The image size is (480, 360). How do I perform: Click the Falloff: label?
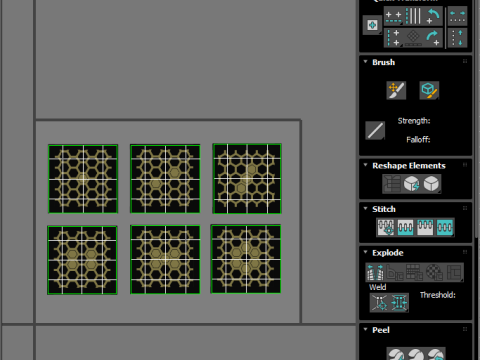[x=418, y=139]
